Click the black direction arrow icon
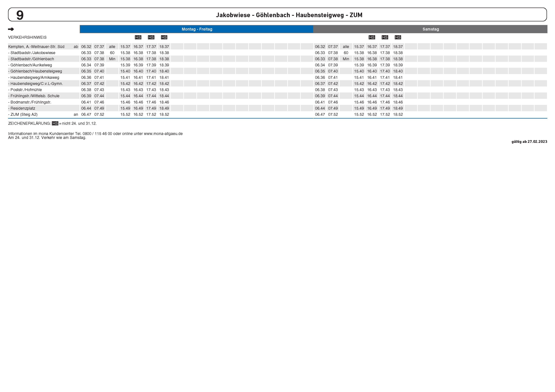 coord(11,29)
